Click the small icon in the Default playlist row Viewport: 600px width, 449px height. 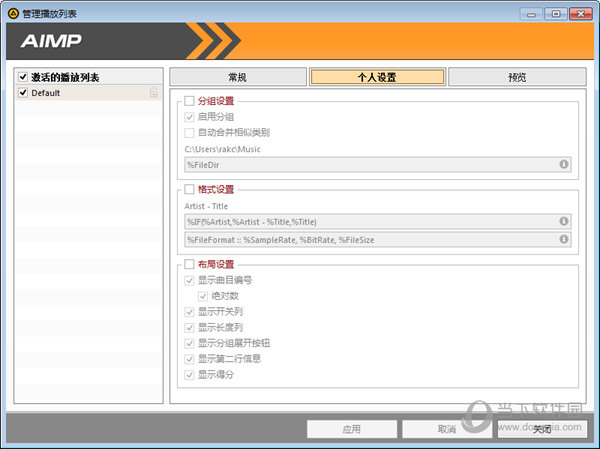pos(153,93)
